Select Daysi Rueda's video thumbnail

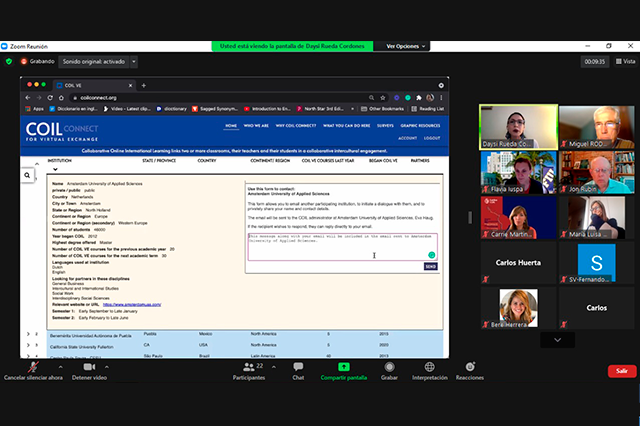click(518, 126)
